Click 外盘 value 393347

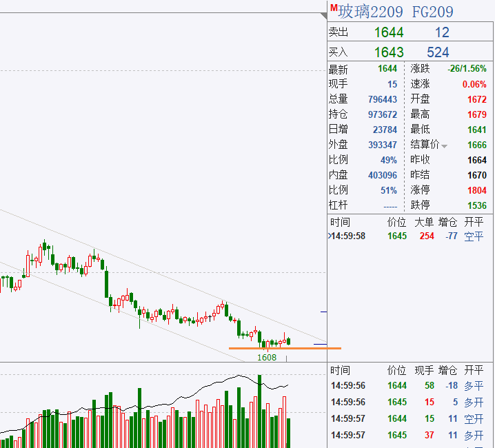pyautogui.click(x=383, y=145)
